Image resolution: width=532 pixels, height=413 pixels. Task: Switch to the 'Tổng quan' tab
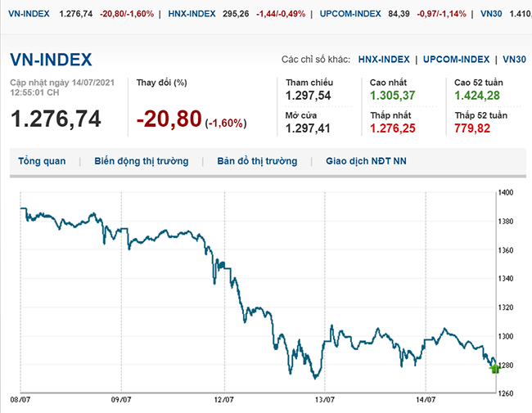tap(42, 161)
